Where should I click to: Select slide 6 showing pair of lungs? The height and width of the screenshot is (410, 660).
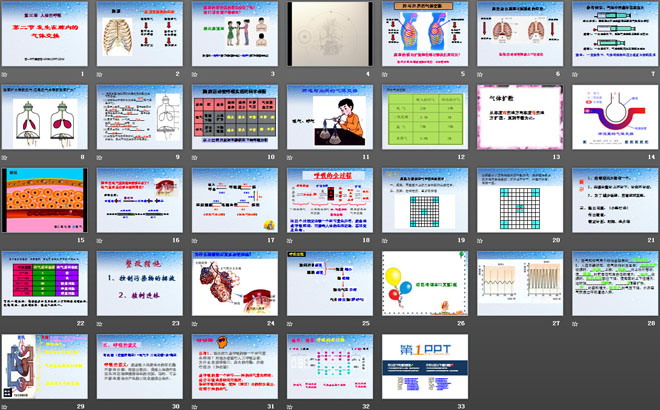pos(517,35)
